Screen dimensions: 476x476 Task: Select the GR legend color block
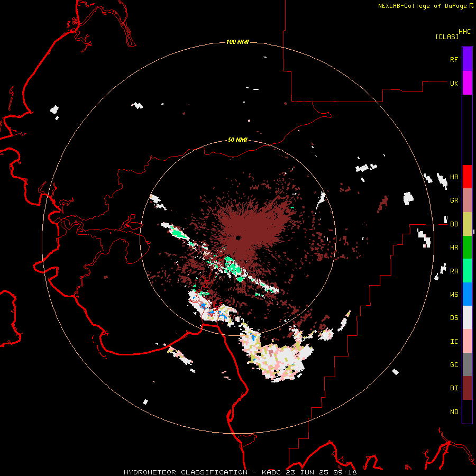click(467, 200)
